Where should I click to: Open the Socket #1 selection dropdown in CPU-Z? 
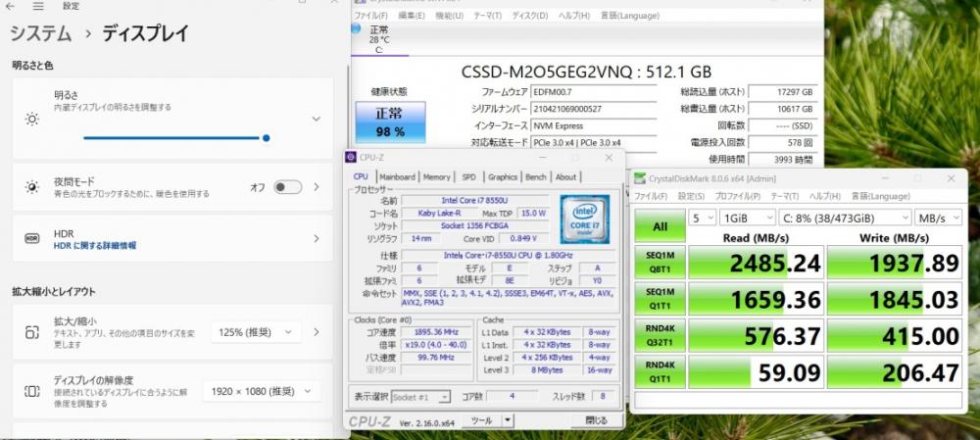pos(420,397)
